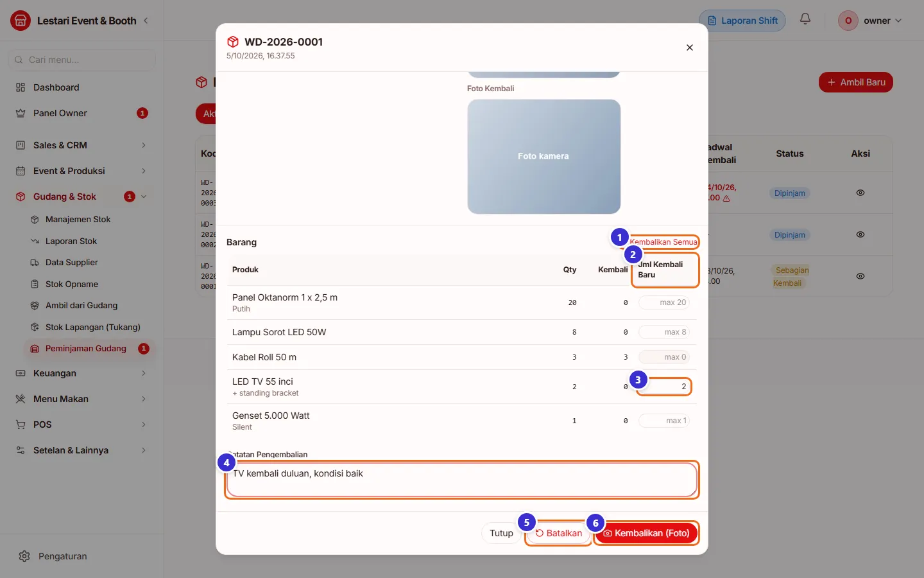Viewport: 924px width, 578px height.
Task: Click the Dashboard grid icon
Action: coord(21,87)
